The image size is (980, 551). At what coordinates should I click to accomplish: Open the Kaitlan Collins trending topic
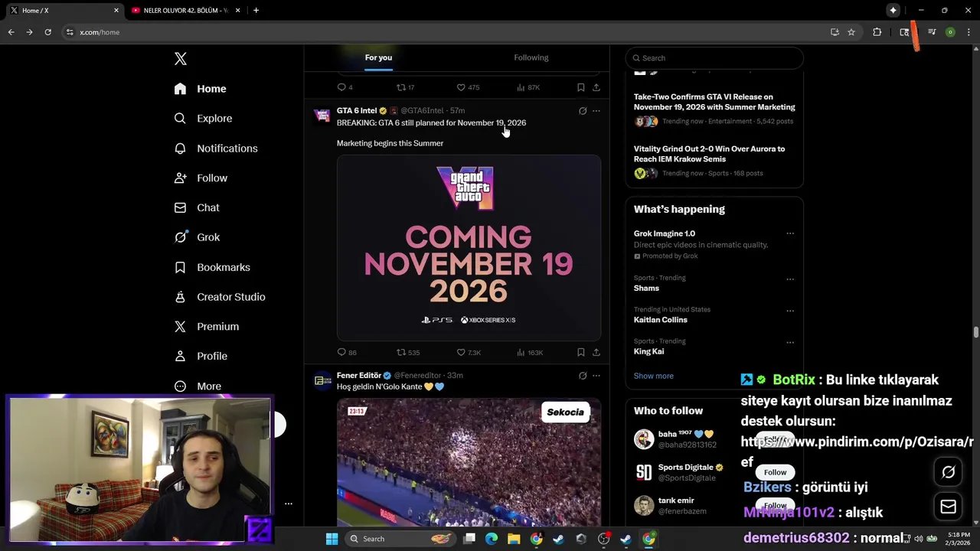661,320
